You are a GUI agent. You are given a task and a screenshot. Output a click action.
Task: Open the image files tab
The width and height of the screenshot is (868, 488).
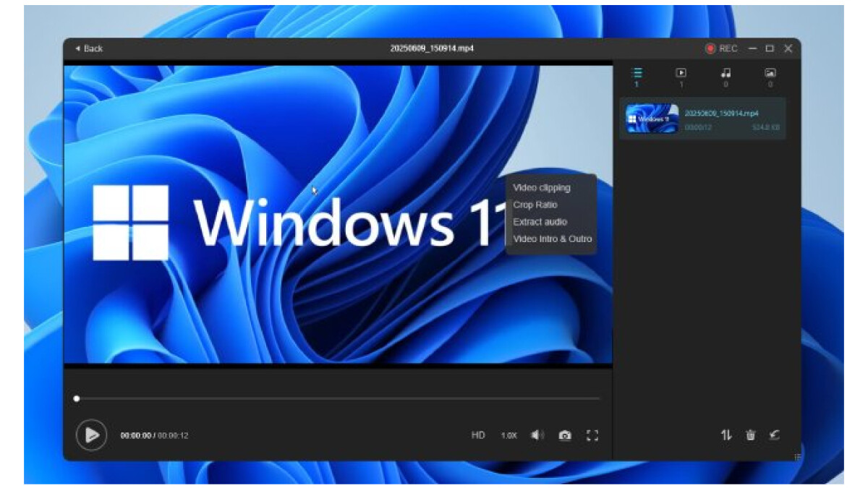770,73
